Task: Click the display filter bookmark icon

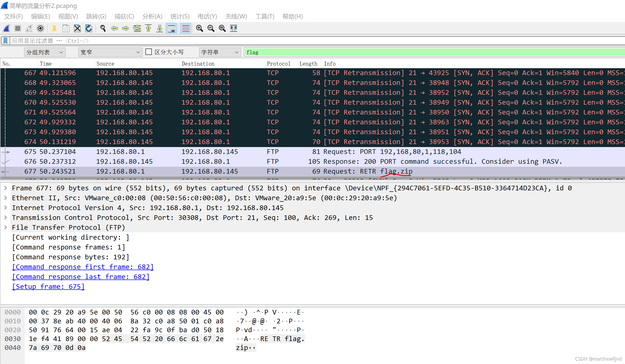Action: click(x=5, y=41)
